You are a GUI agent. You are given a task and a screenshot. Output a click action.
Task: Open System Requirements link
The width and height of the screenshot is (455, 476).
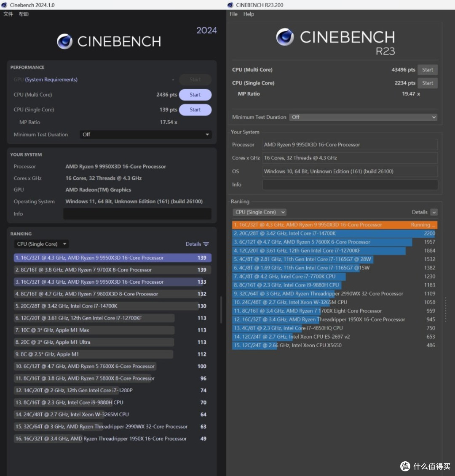coord(51,80)
